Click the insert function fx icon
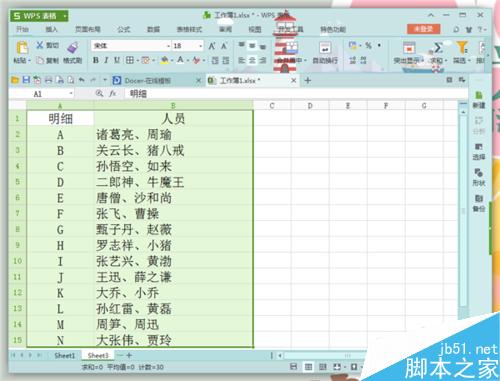The width and height of the screenshot is (500, 381). (113, 94)
